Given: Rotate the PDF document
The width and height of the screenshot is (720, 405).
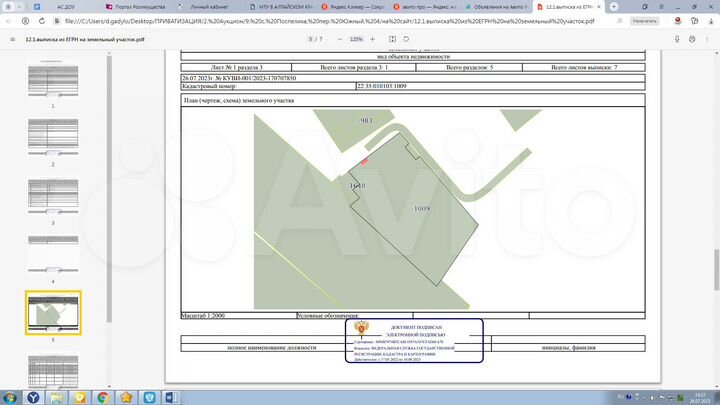Looking at the screenshot, I should pyautogui.click(x=406, y=39).
